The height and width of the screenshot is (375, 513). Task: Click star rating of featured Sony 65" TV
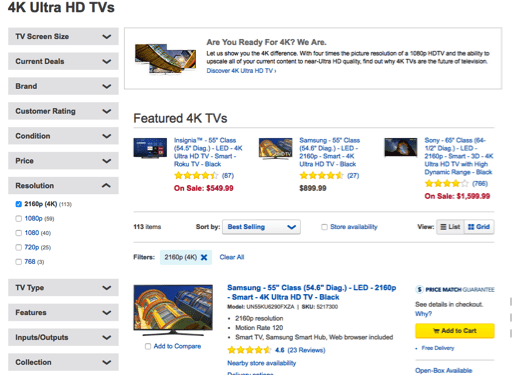click(447, 183)
